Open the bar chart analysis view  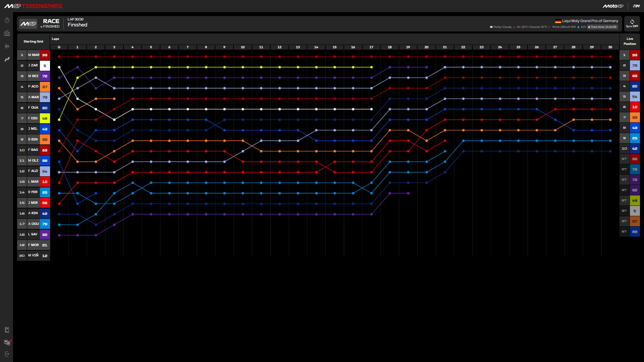pyautogui.click(x=7, y=33)
